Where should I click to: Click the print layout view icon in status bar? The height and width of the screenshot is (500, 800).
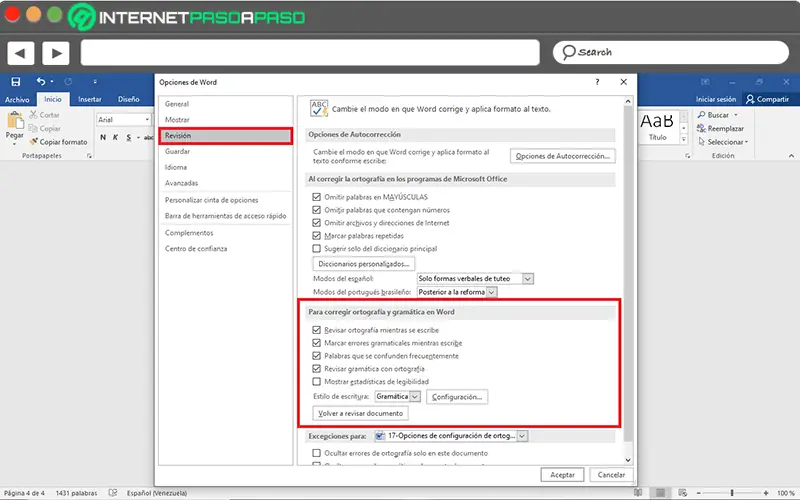point(660,493)
